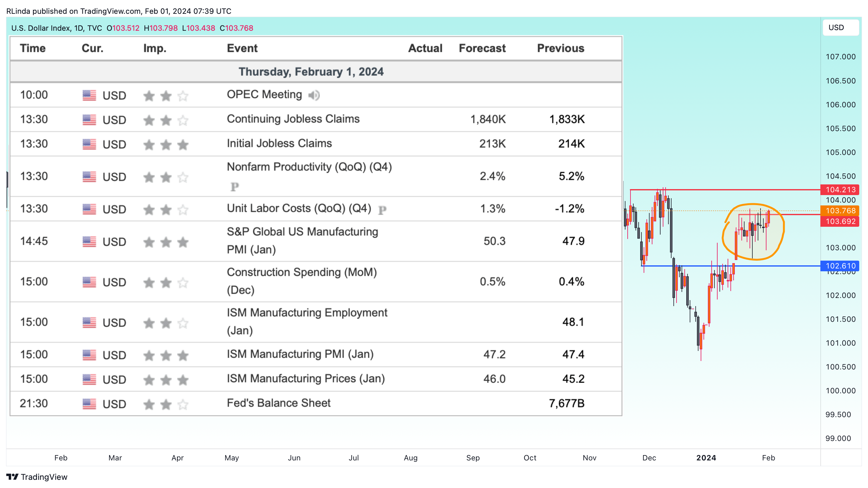Open the Continuing Jobless Claims event
The width and height of the screenshot is (868, 488).
pos(293,119)
